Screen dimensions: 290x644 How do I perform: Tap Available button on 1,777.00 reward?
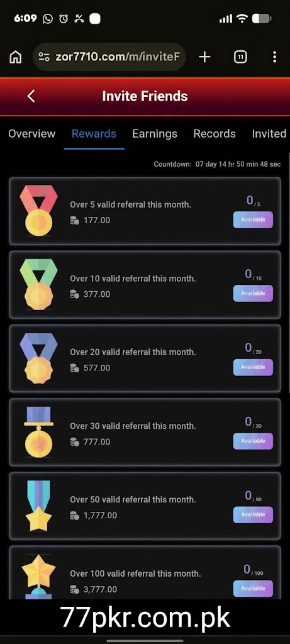[x=253, y=514]
